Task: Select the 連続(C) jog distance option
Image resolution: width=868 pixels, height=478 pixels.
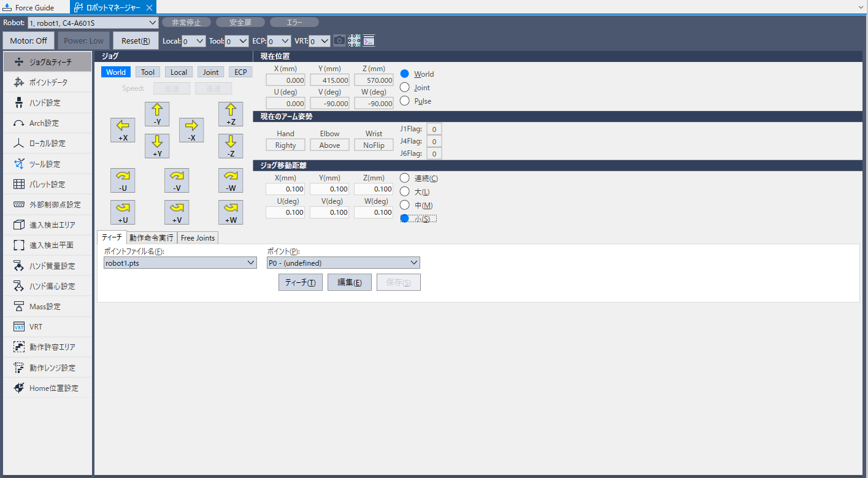Action: tap(405, 178)
